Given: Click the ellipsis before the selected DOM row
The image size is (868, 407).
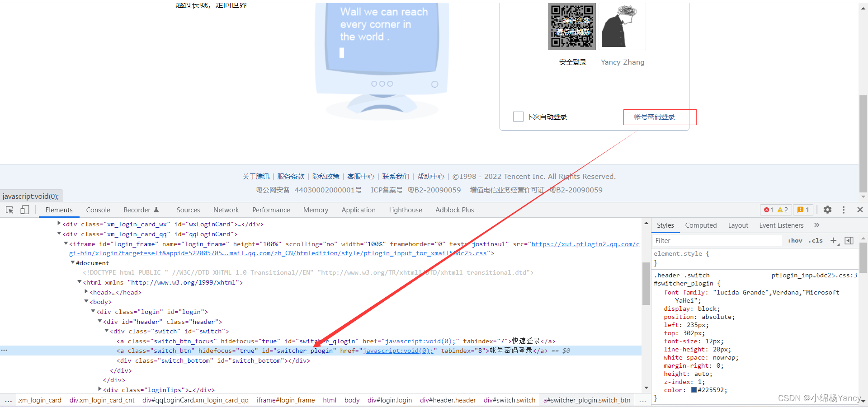Looking at the screenshot, I should click(4, 351).
